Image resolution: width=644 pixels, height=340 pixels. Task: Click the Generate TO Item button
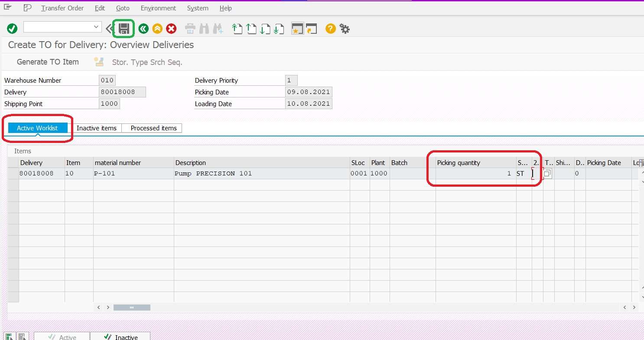[48, 62]
